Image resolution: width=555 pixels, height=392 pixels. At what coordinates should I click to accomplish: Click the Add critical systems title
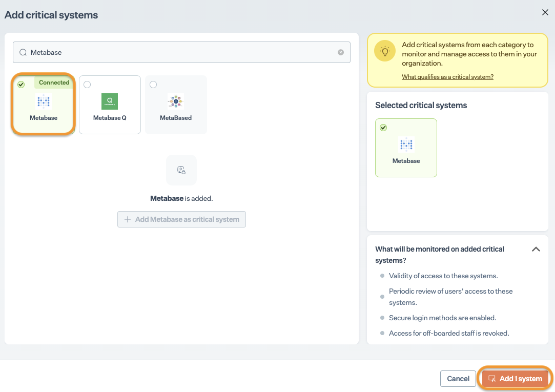[x=51, y=15]
